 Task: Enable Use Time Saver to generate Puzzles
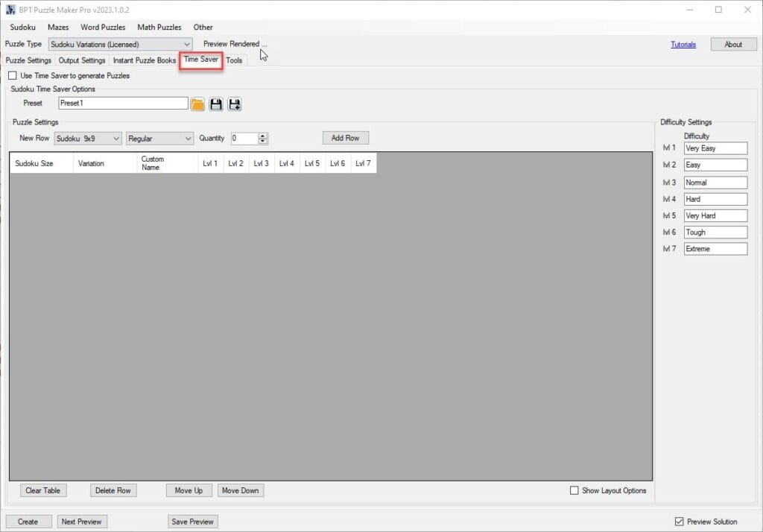click(13, 76)
